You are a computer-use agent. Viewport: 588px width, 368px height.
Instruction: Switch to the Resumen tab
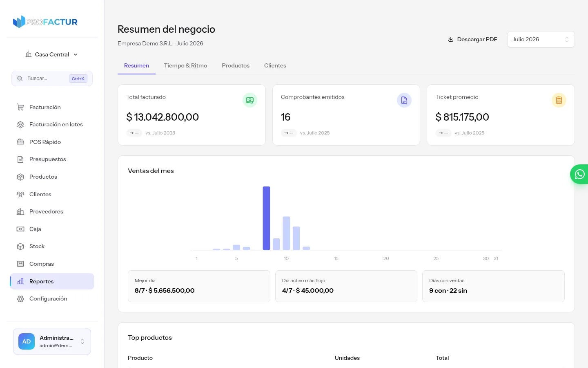(136, 65)
